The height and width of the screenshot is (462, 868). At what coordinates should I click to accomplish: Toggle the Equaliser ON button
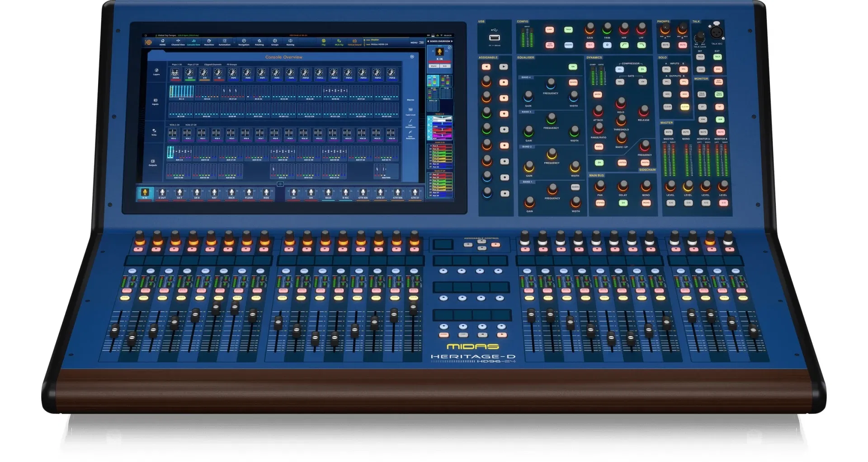click(x=573, y=67)
